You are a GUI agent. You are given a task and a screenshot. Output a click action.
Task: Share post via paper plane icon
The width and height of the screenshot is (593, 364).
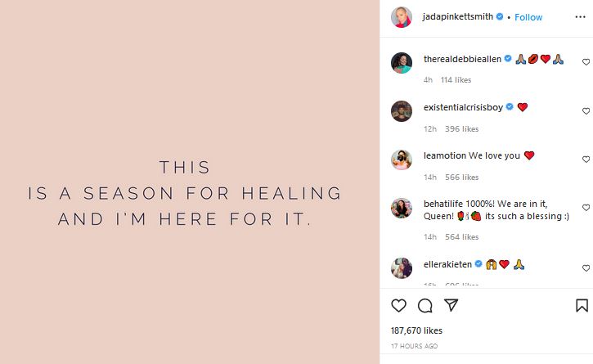click(451, 305)
